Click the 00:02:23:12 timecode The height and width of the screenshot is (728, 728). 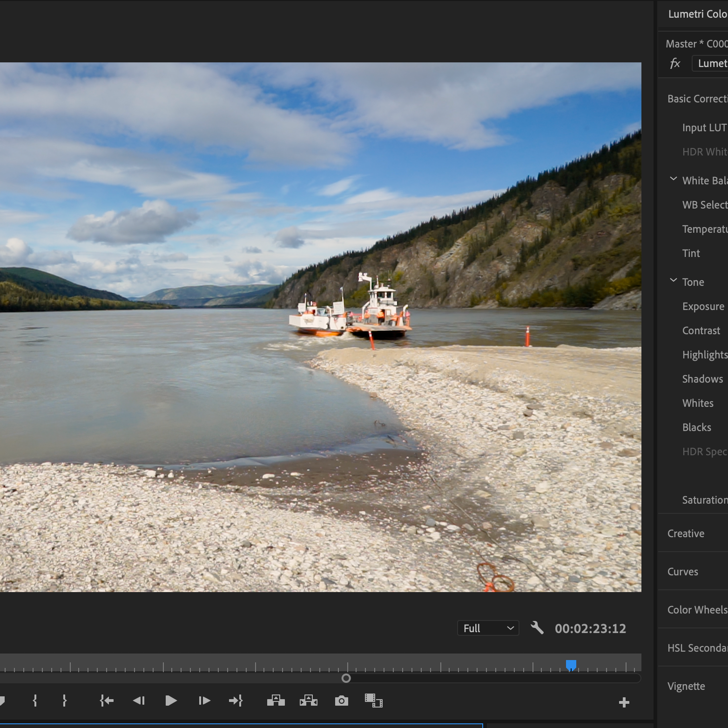pyautogui.click(x=590, y=628)
